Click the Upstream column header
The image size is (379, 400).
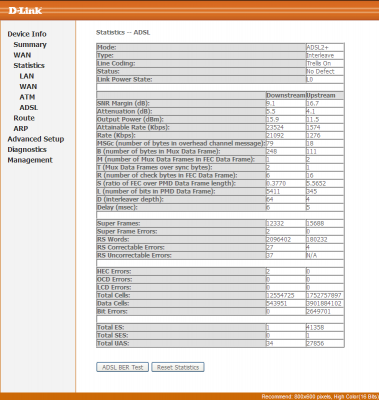[321, 96]
